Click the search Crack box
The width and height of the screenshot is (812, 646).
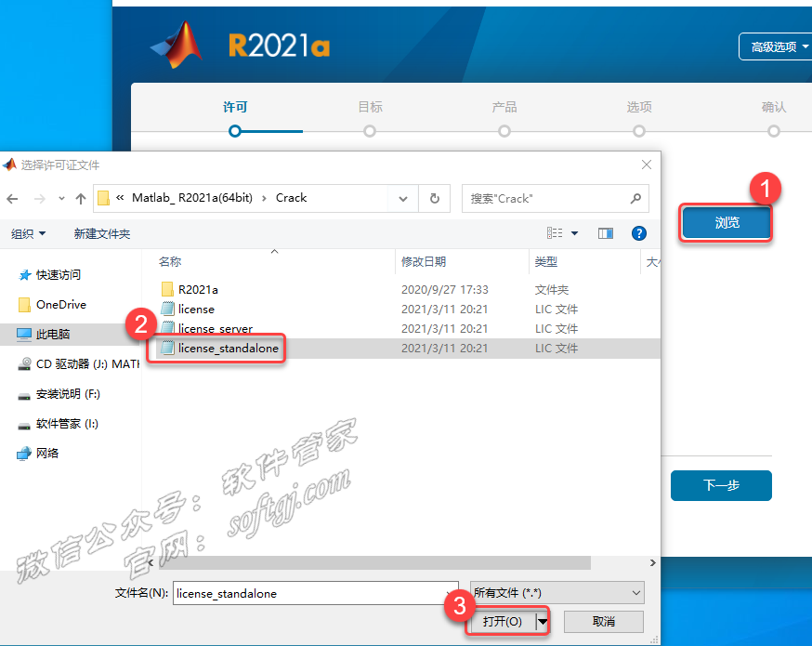click(x=556, y=198)
